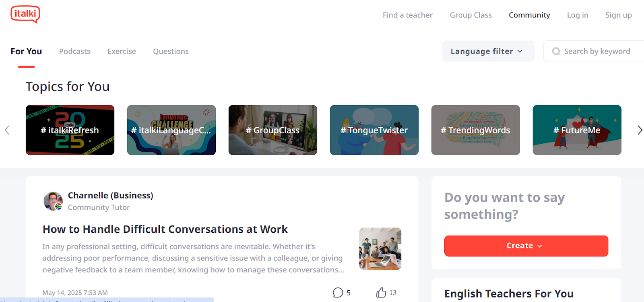Like the post with thumbs-up icon
Image resolution: width=644 pixels, height=302 pixels.
click(381, 292)
